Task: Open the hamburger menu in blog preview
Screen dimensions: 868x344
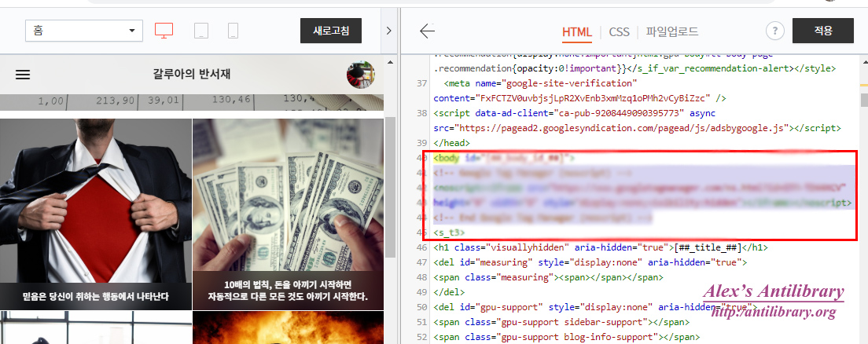Action: 23,75
